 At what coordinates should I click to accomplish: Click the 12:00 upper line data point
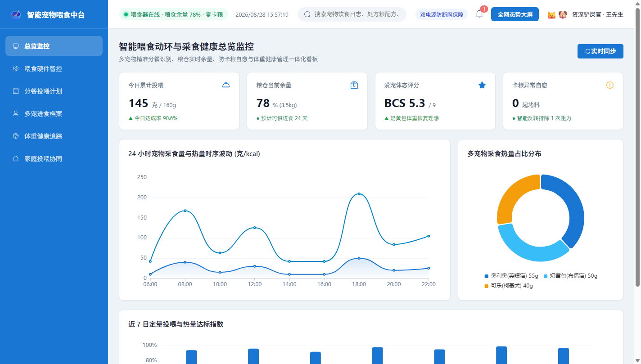[x=254, y=228]
